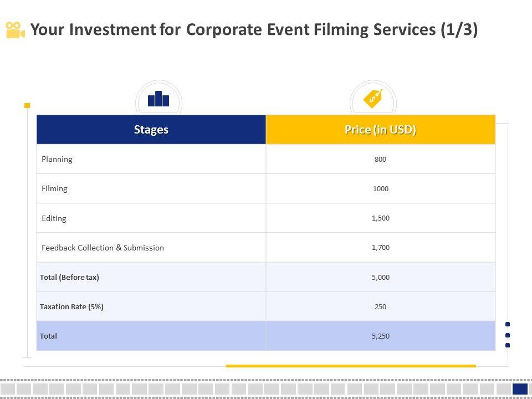Click Feedback Collection & Submission text
The height and width of the screenshot is (399, 532).
[x=103, y=248]
